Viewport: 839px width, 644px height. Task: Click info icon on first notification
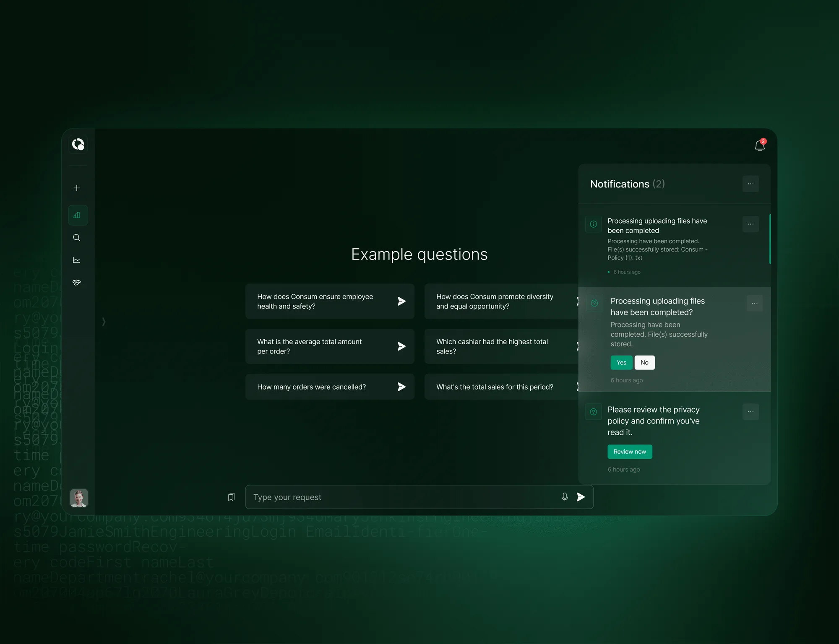tap(594, 224)
